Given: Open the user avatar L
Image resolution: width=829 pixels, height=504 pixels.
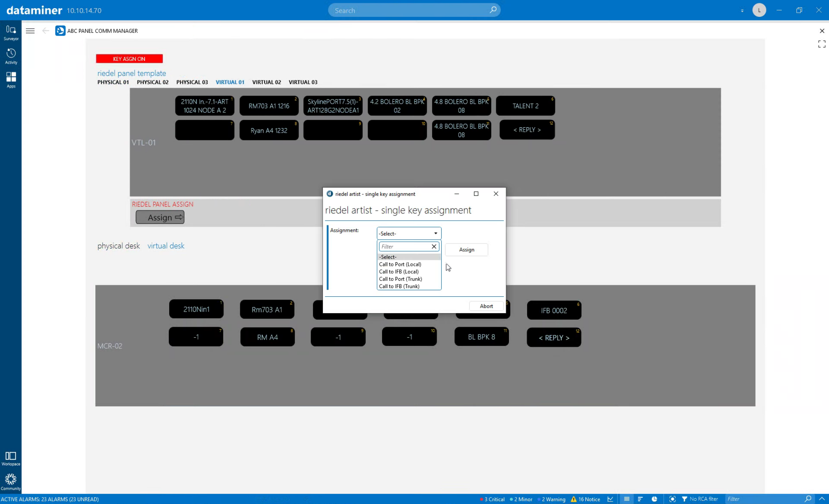Looking at the screenshot, I should pos(759,10).
